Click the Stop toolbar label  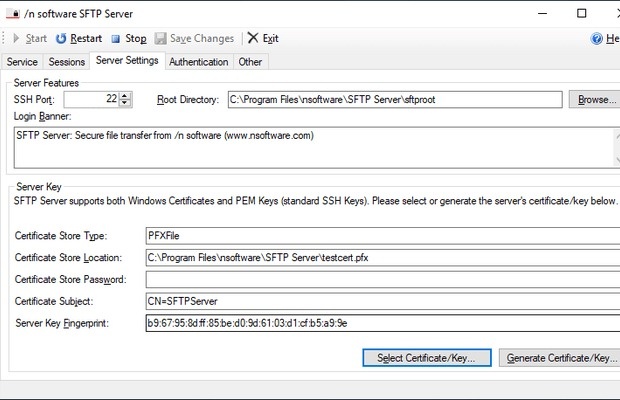(136, 38)
